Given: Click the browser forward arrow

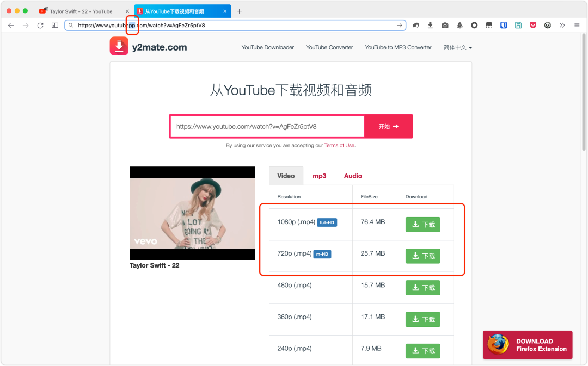Looking at the screenshot, I should pyautogui.click(x=26, y=26).
